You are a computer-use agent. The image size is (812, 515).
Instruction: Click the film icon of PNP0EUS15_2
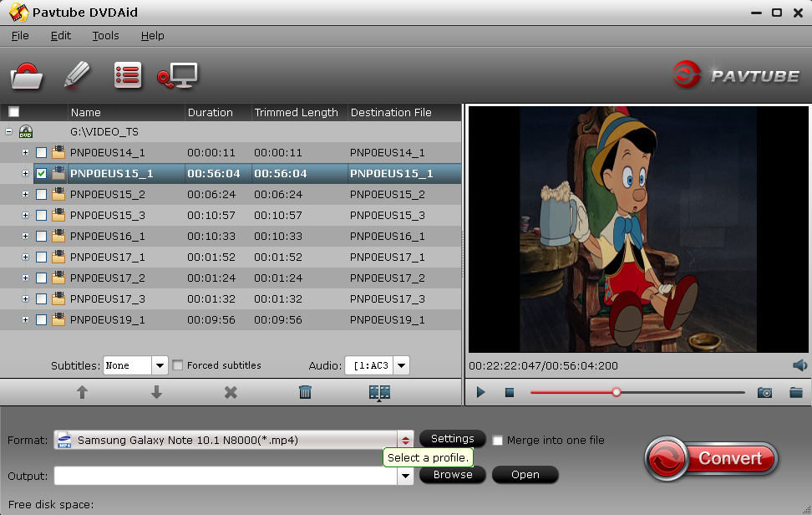(x=58, y=194)
